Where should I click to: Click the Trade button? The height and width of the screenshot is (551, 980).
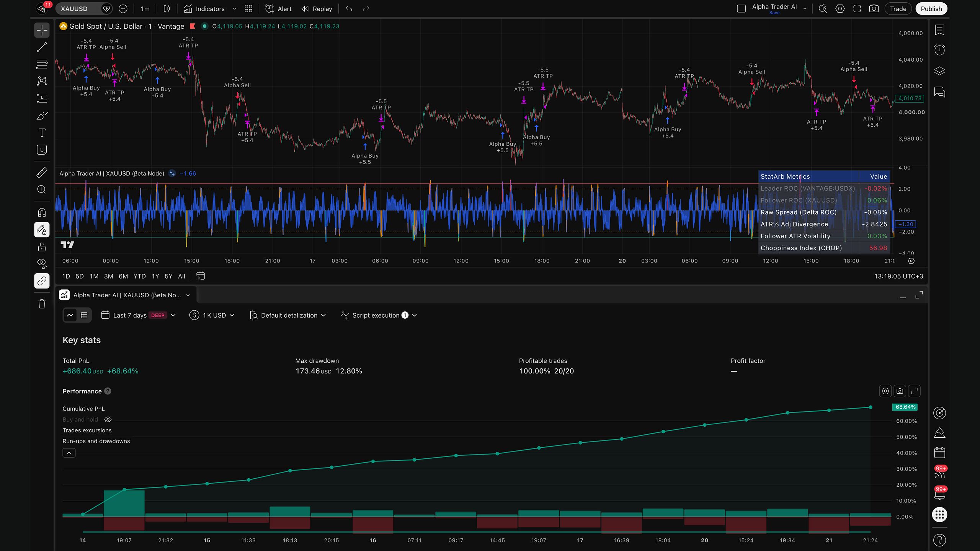tap(898, 9)
